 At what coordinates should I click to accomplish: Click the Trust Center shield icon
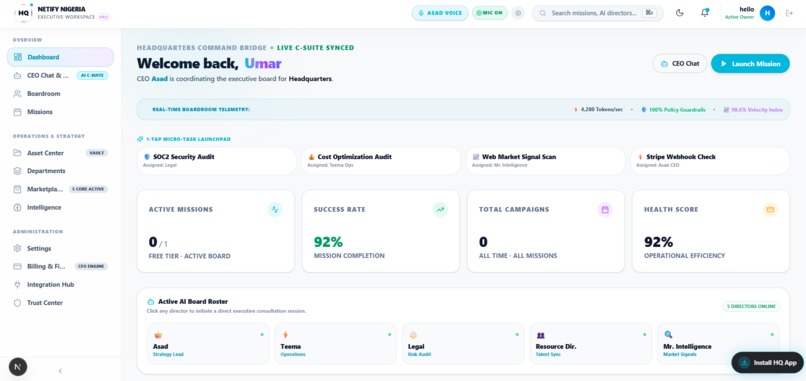click(x=17, y=303)
